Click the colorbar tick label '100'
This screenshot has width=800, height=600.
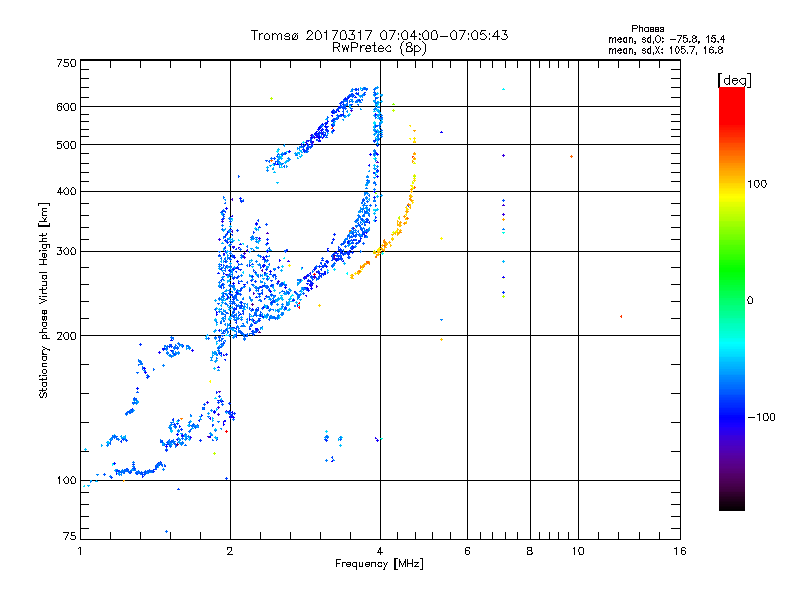tap(757, 184)
